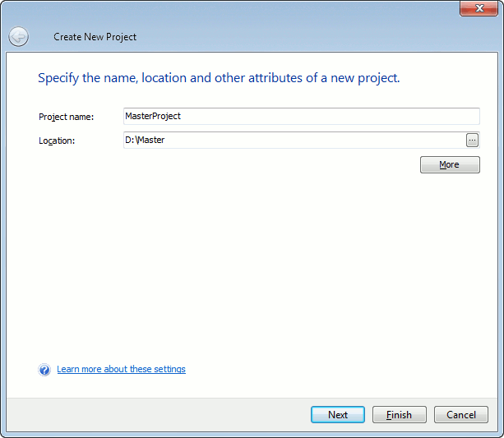Click the blue help question-mark icon
This screenshot has height=438, width=504.
(44, 370)
